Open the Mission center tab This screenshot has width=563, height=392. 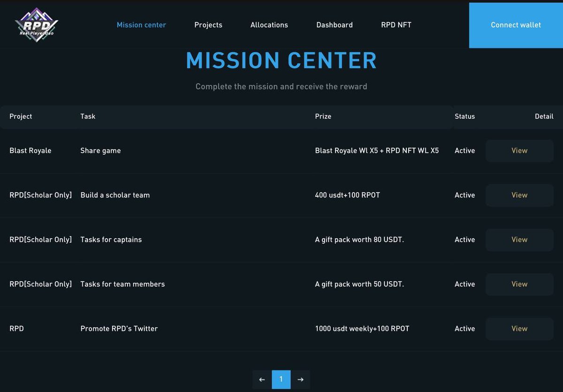[x=141, y=25]
